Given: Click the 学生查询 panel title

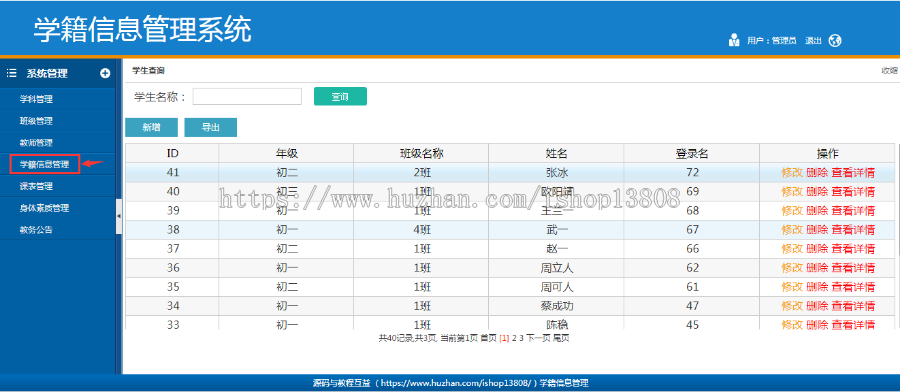Looking at the screenshot, I should tap(148, 71).
